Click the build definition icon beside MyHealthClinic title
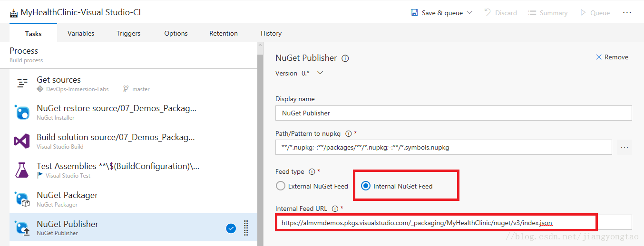Screen dimensions: 644x246 click(14, 13)
